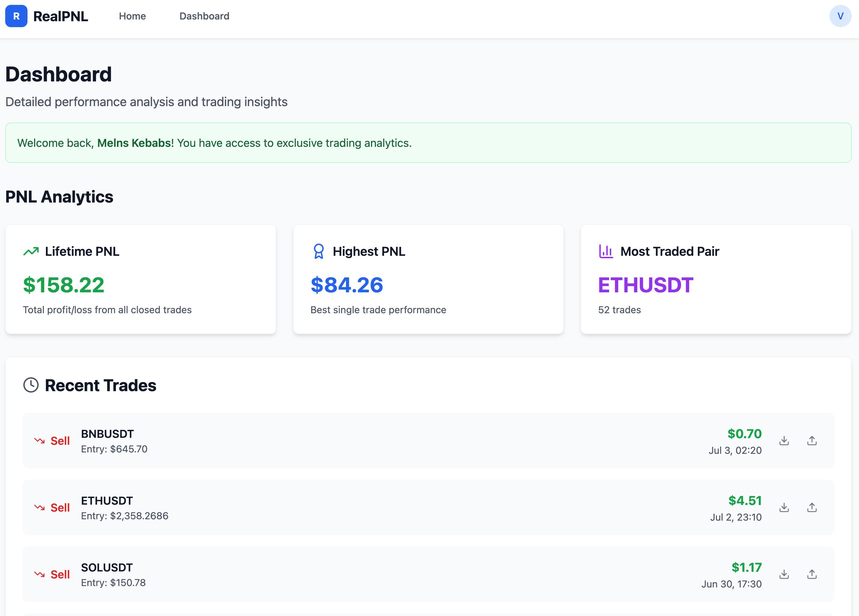This screenshot has height=616, width=859.
Task: Click the Highest PNL award ribbon icon
Action: click(x=319, y=251)
